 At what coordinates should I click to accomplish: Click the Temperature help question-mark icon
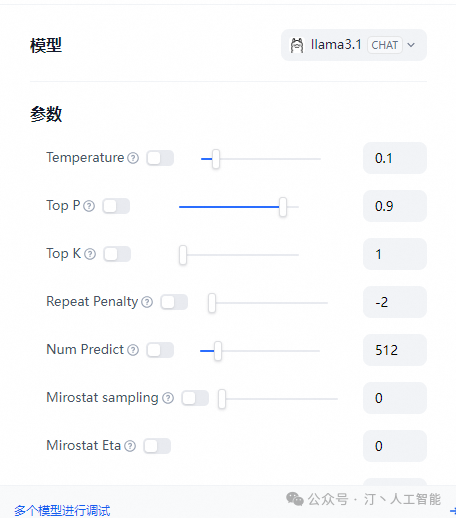coord(133,158)
